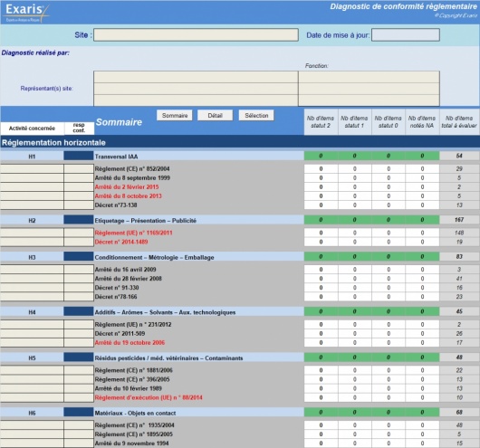The height and width of the screenshot is (448, 480).
Task: Focus the Site input field
Action: 196,35
